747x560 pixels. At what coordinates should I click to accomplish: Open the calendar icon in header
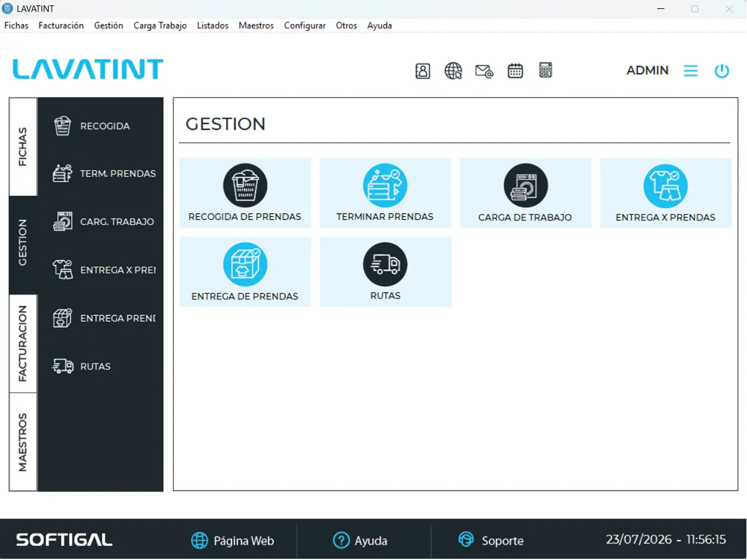pyautogui.click(x=515, y=71)
